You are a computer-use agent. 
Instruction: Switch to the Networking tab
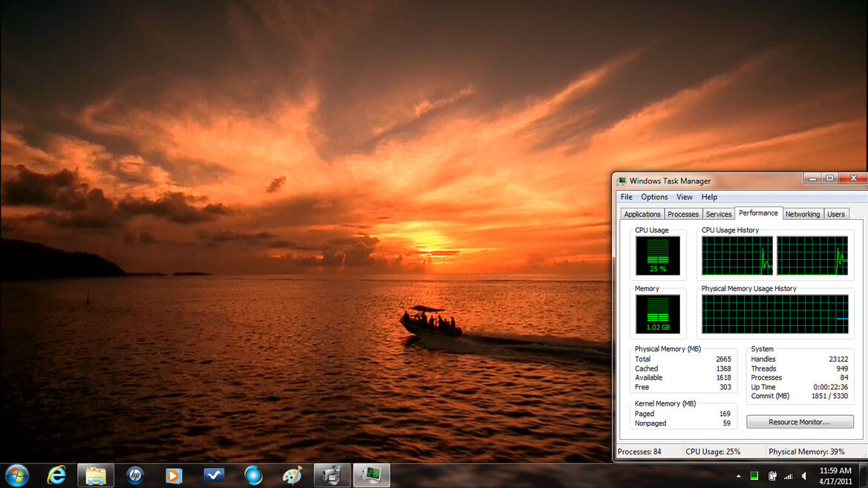click(x=803, y=214)
